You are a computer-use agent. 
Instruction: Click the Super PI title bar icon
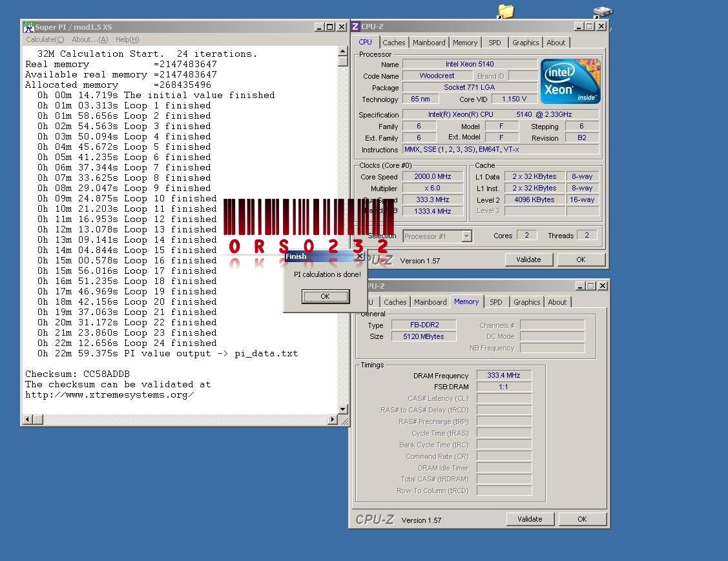[x=28, y=27]
